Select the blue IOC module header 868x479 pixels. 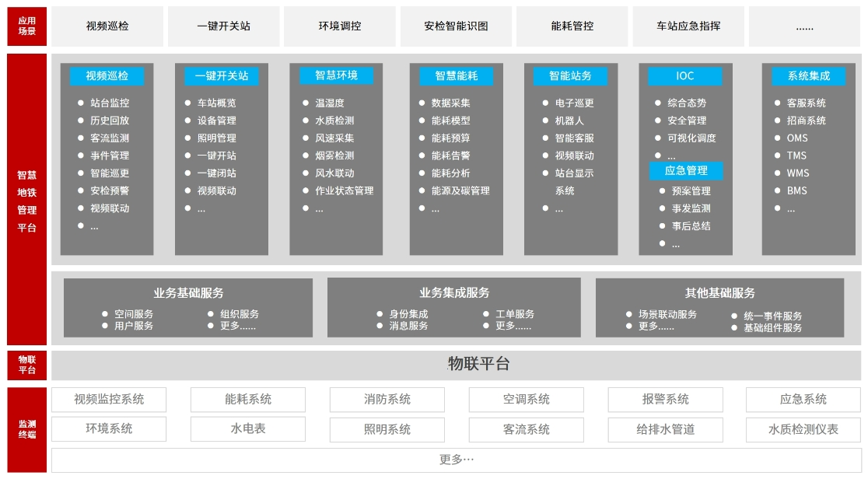point(684,76)
